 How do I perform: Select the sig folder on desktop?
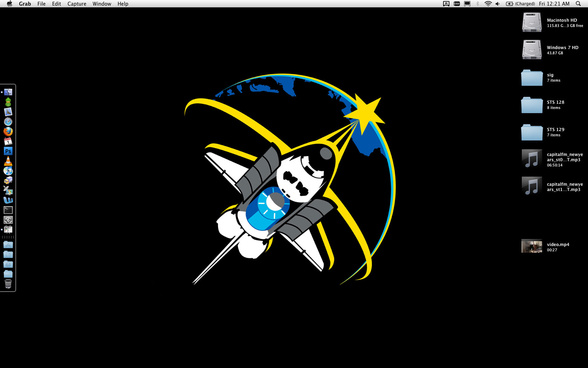532,77
